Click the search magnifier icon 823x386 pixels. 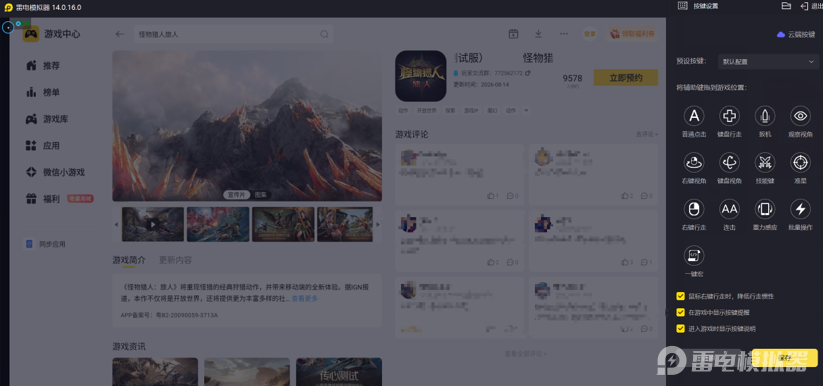(x=324, y=34)
